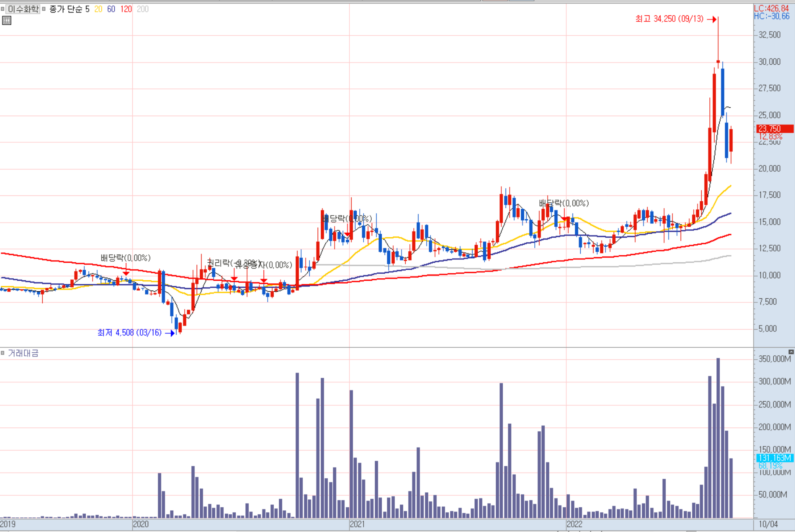Click the 권리락 red event arrow marker
Image resolution: width=795 pixels, height=532 pixels.
(x=234, y=279)
